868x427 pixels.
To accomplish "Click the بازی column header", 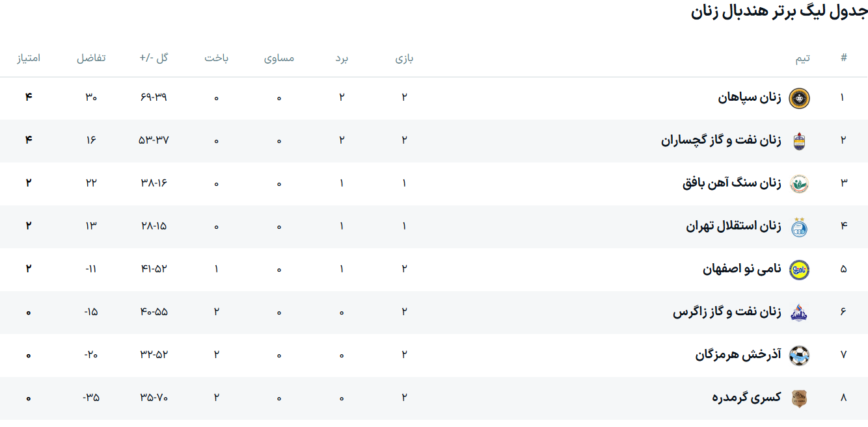I will pyautogui.click(x=404, y=58).
